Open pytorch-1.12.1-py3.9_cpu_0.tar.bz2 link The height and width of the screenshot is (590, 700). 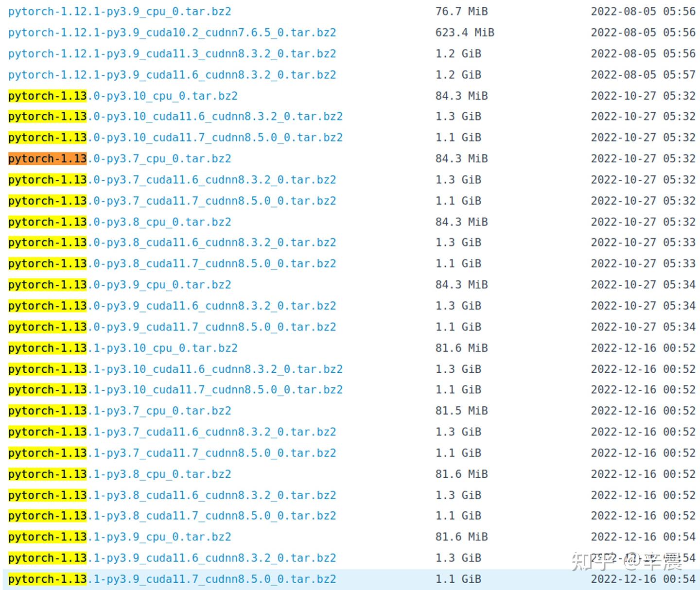click(120, 12)
